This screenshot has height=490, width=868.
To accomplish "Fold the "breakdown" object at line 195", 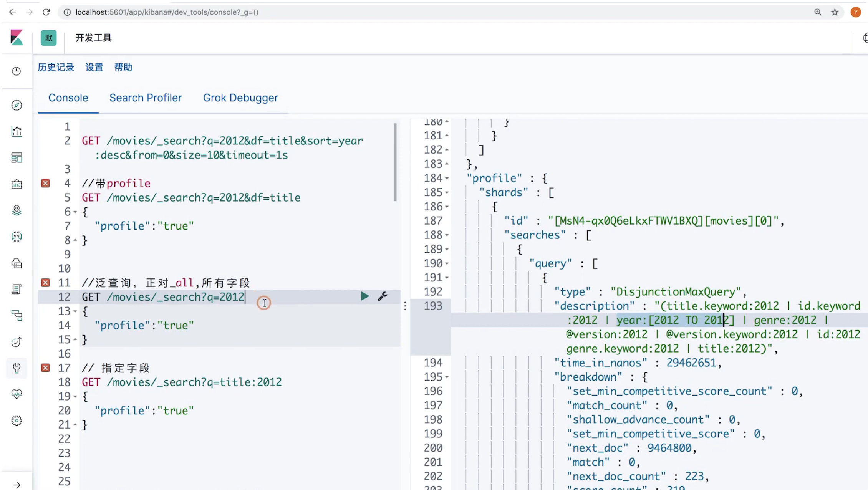I will pos(447,377).
